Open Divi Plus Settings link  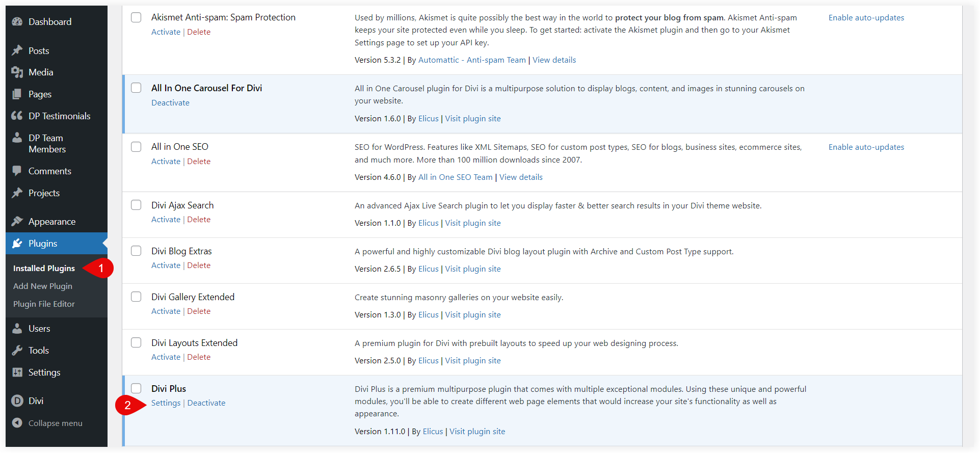pos(166,403)
